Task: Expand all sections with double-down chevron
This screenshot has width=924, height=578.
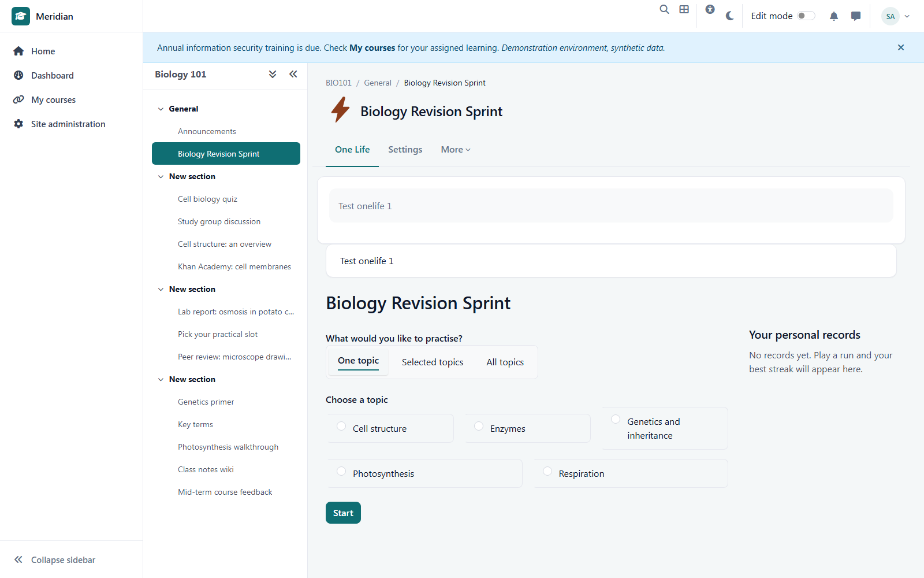Action: coord(273,74)
